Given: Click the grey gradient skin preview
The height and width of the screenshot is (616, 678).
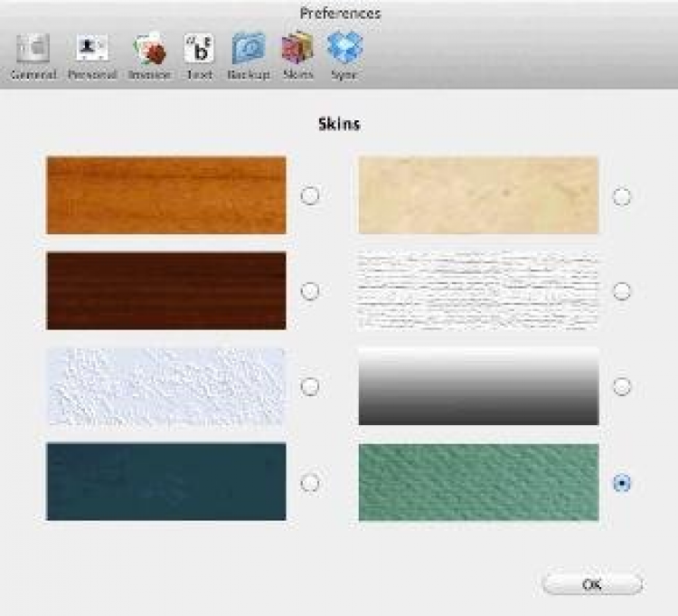Looking at the screenshot, I should click(x=478, y=386).
